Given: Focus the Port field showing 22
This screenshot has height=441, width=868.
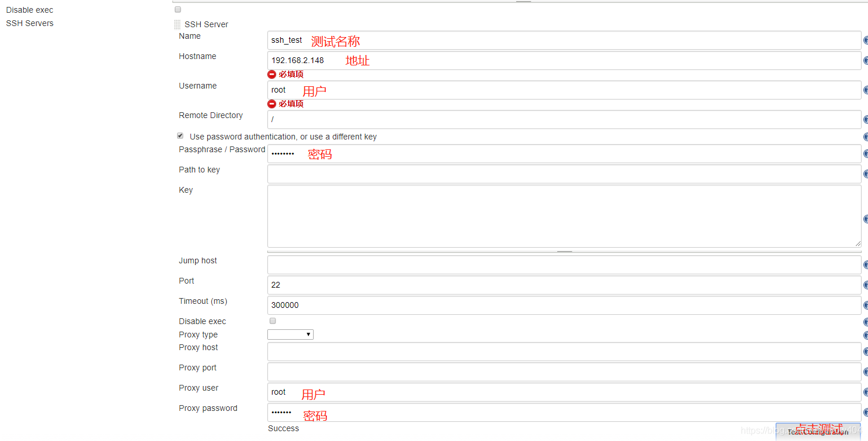Looking at the screenshot, I should tap(564, 285).
